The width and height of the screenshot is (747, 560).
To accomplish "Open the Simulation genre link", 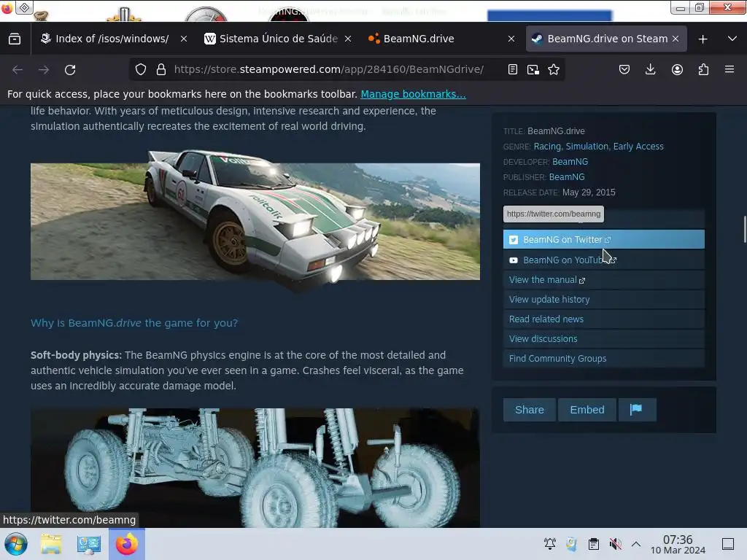I will 587,146.
